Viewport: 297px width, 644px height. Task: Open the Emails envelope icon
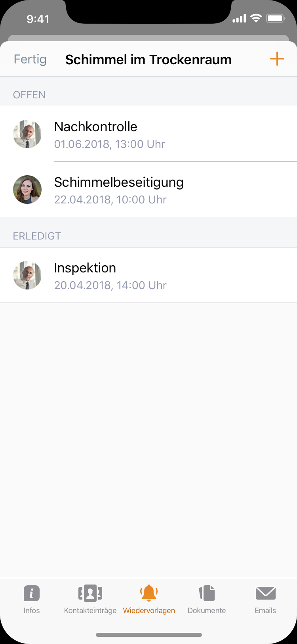click(265, 593)
